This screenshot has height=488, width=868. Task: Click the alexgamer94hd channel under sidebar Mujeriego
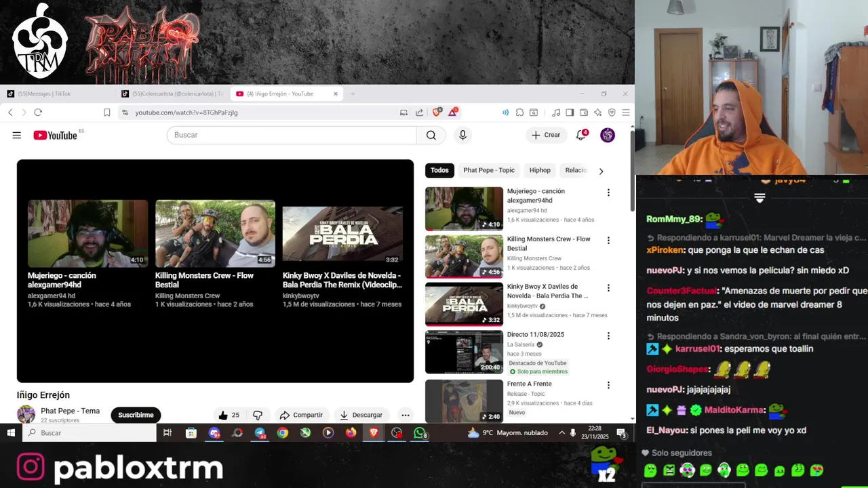click(x=527, y=210)
